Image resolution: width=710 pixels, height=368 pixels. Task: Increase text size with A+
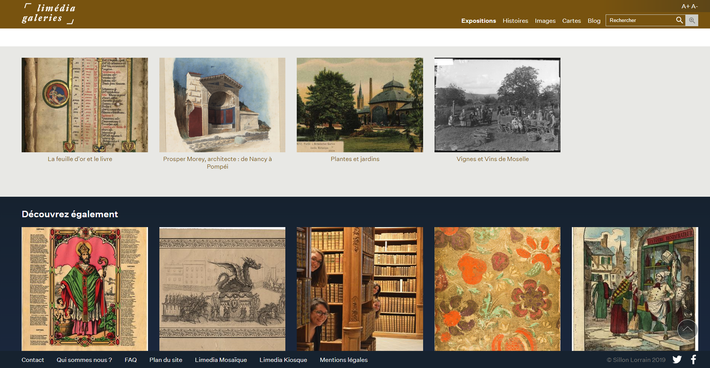[x=686, y=6]
